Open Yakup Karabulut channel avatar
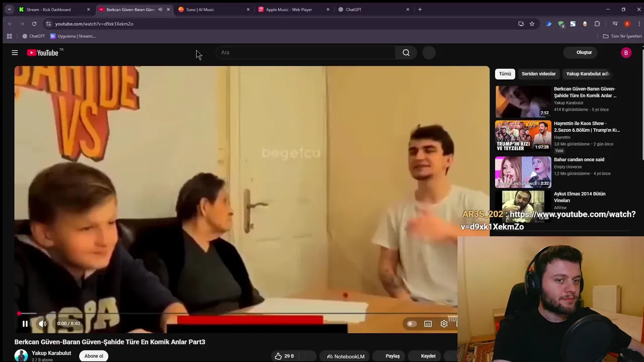The height and width of the screenshot is (362, 644). click(21, 356)
